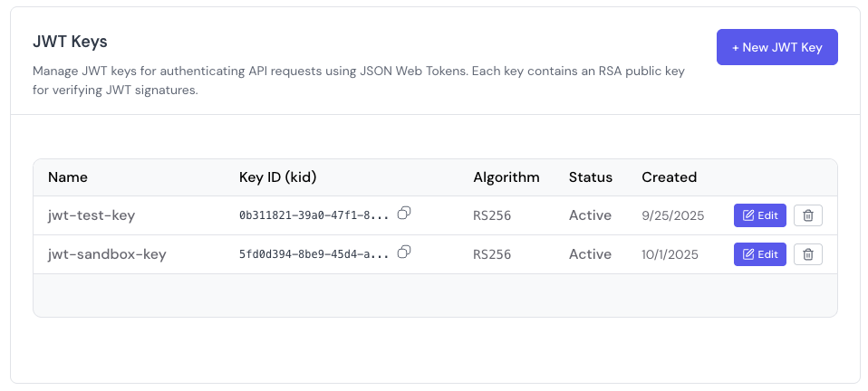The image size is (868, 391).
Task: Click the Active status of jwt-test-key
Action: [x=590, y=215]
